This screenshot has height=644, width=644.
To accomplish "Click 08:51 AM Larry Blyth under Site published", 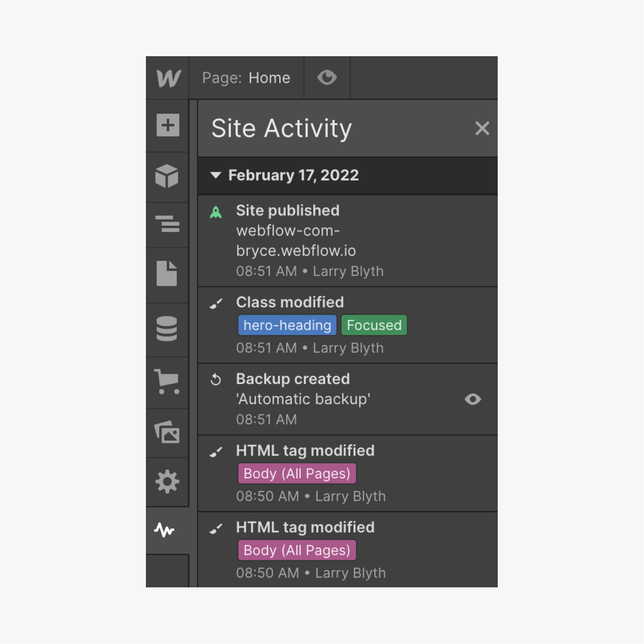I will pyautogui.click(x=310, y=272).
